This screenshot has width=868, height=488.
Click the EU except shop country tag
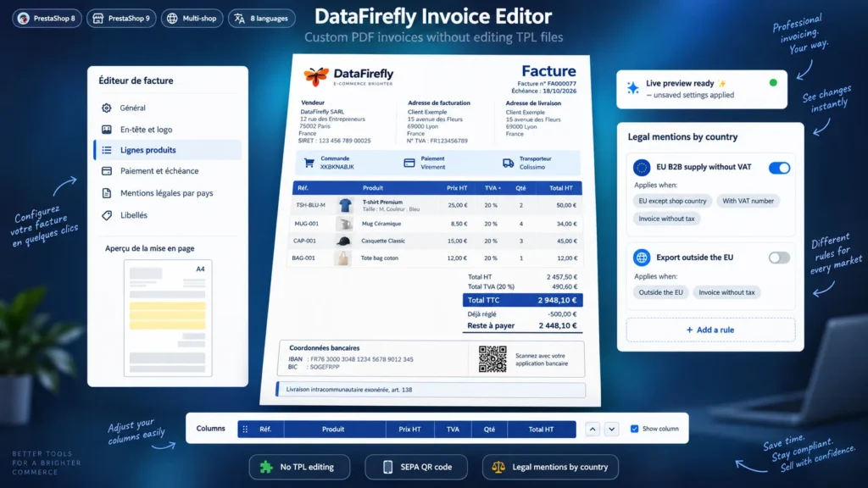click(x=672, y=201)
